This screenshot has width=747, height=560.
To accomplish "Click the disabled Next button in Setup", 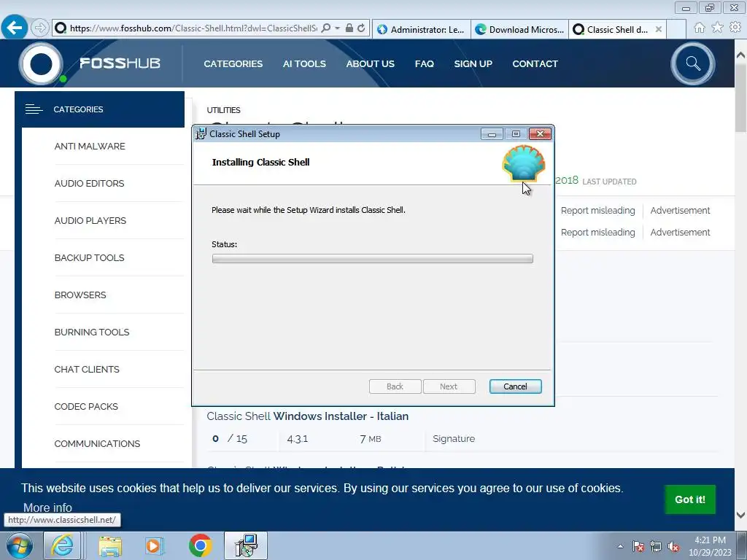I will tap(449, 386).
